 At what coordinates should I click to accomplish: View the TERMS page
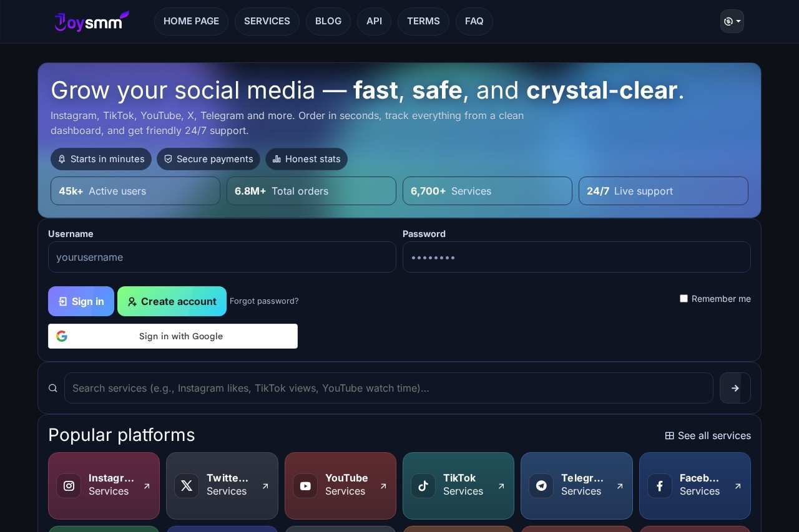tap(423, 21)
